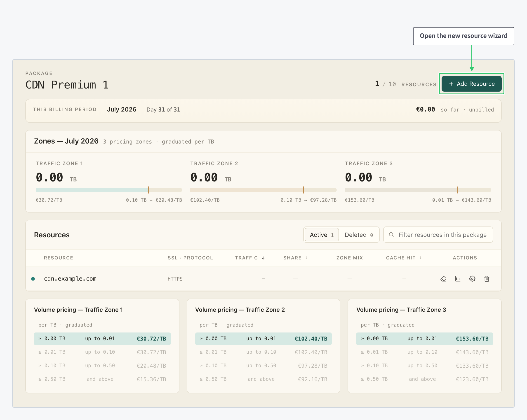Click the green status dot for cdn.example.com
This screenshot has height=420, width=527.
pyautogui.click(x=33, y=279)
